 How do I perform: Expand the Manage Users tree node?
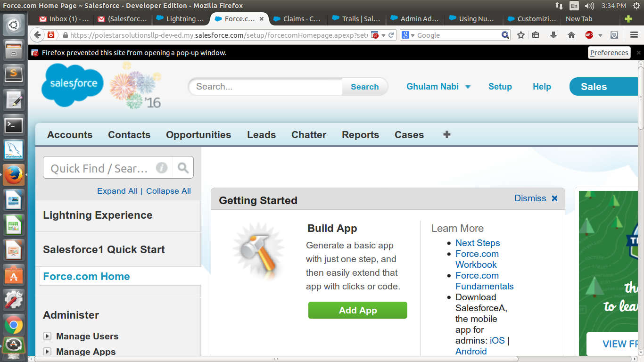(x=47, y=336)
